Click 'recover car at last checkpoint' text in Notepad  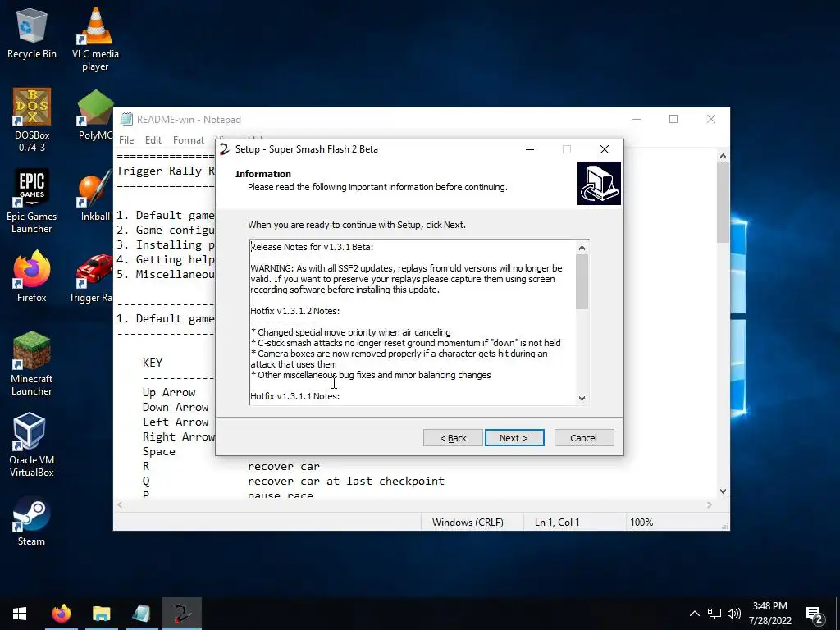345,481
